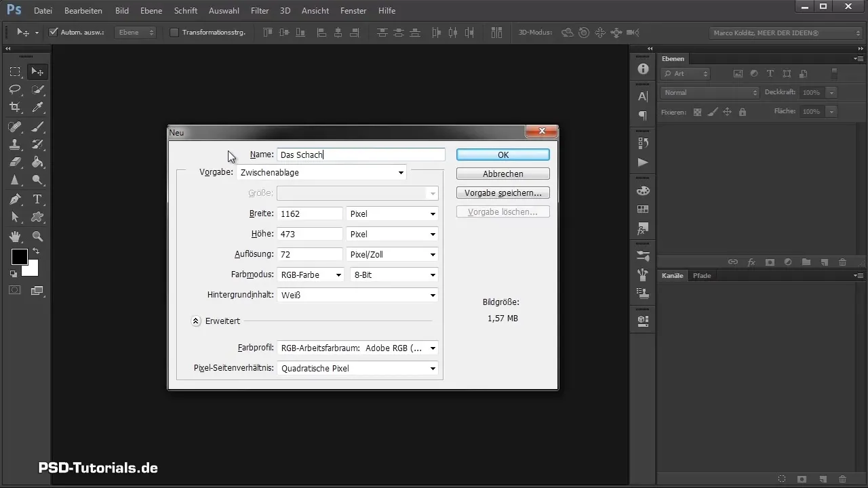Select the Pen tool
The image size is (868, 488).
pos(15,199)
